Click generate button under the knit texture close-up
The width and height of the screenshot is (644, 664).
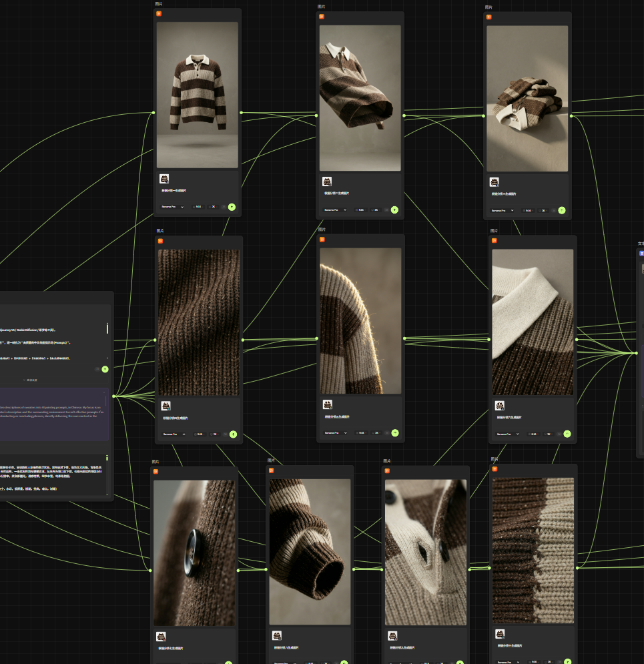click(233, 434)
